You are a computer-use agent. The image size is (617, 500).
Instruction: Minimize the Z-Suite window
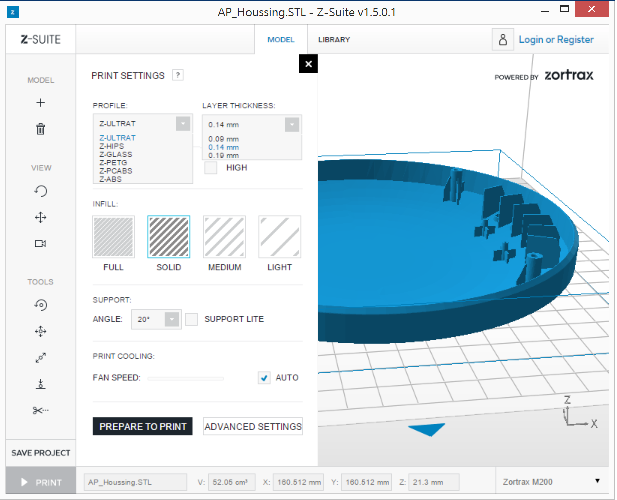pyautogui.click(x=545, y=10)
